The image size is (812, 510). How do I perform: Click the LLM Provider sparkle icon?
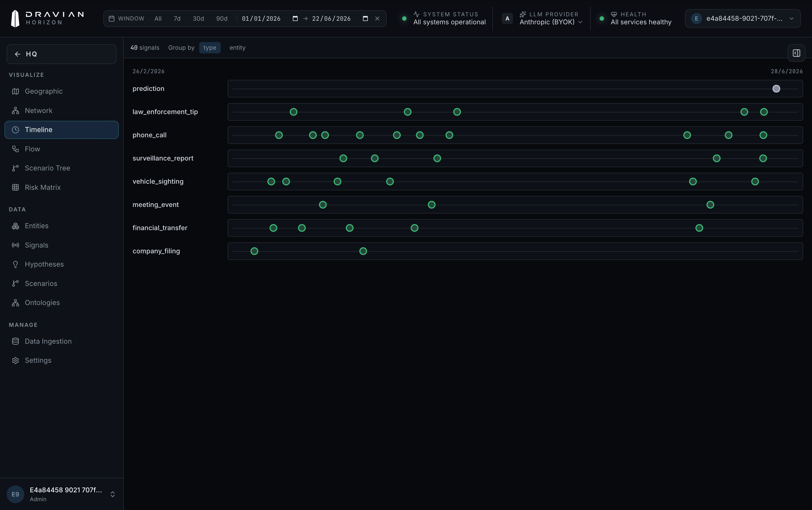[x=523, y=14]
